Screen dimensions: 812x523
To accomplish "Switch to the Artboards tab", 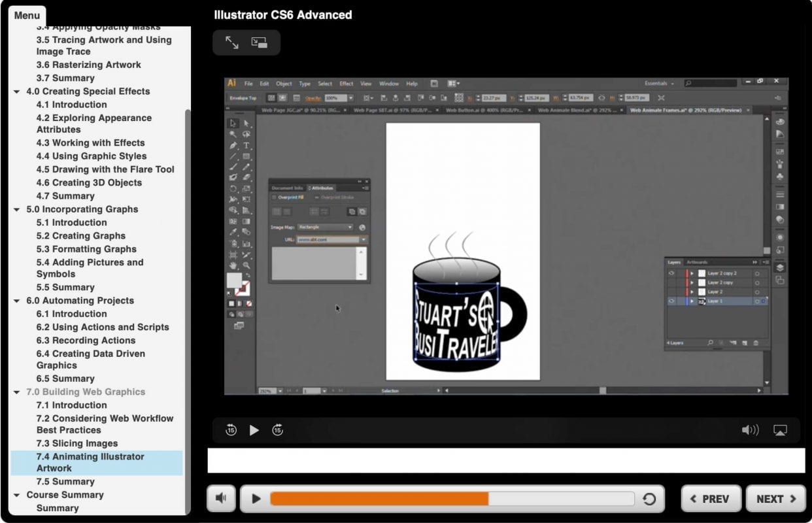I will (696, 262).
